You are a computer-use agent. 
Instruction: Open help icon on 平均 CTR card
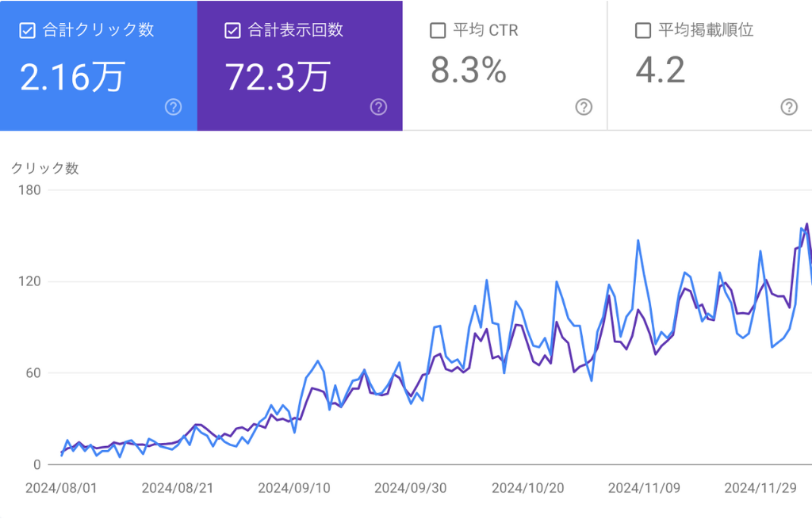584,107
